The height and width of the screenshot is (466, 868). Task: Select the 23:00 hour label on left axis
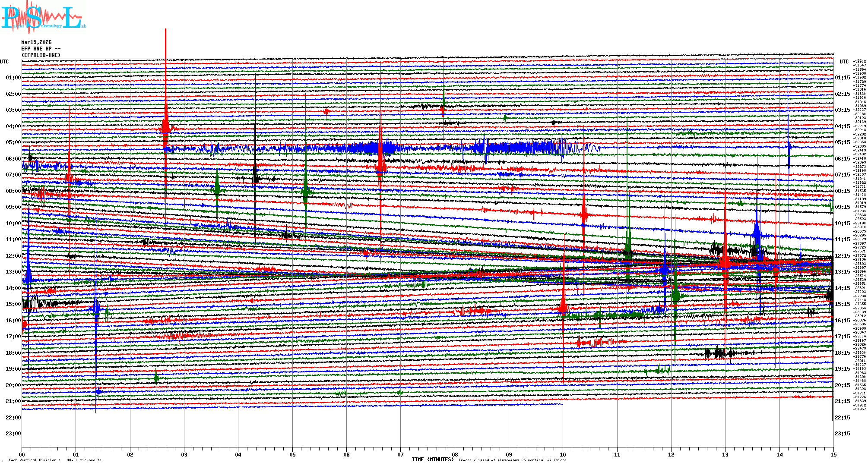(13, 434)
